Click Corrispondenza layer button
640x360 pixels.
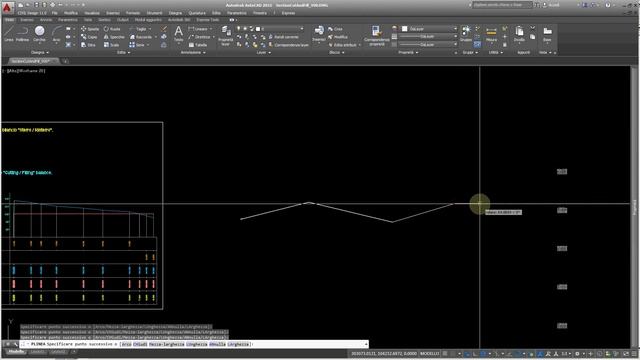coord(289,44)
